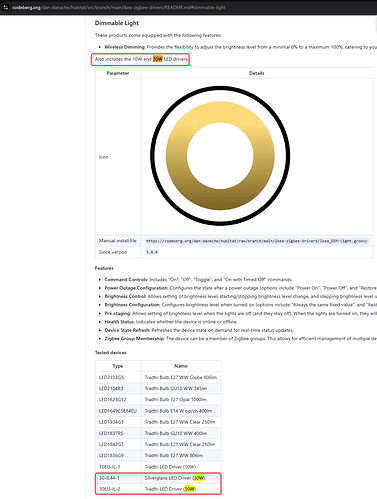Select the LED1836G9 type cell
377x499 pixels.
tap(118, 456)
